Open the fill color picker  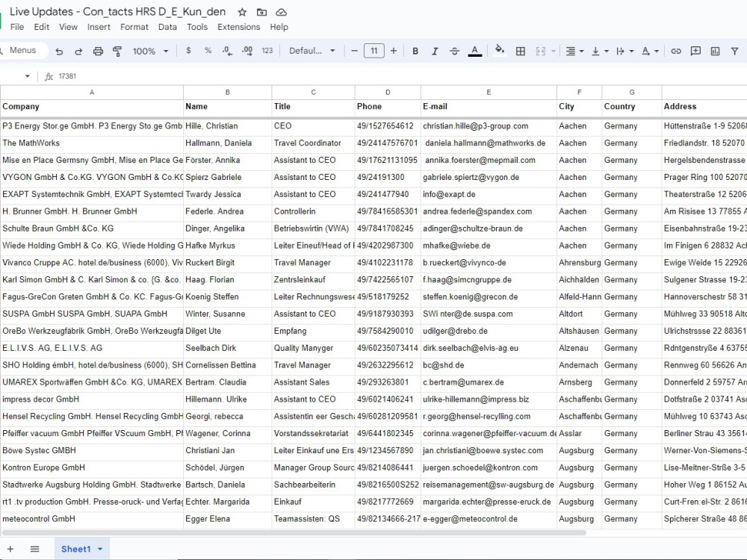[499, 51]
